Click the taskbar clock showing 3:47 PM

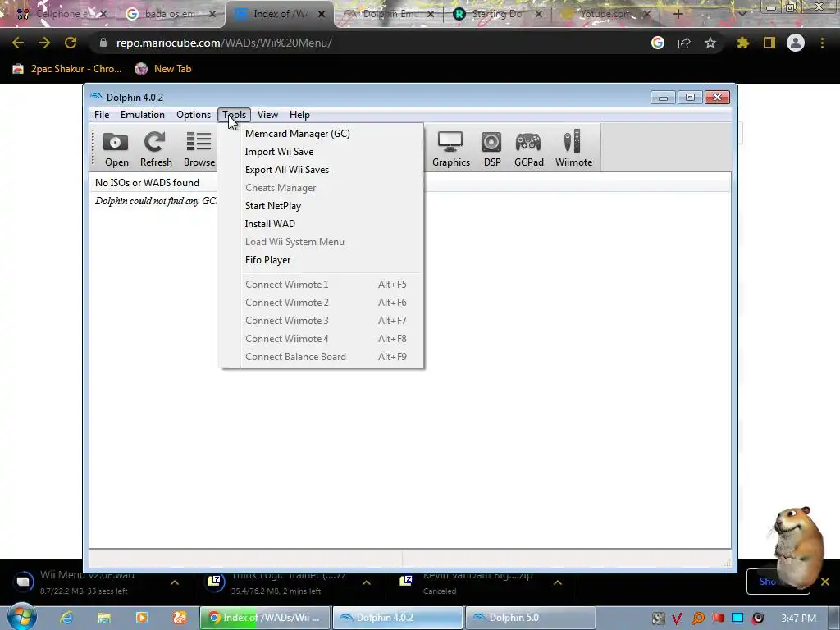[798, 618]
